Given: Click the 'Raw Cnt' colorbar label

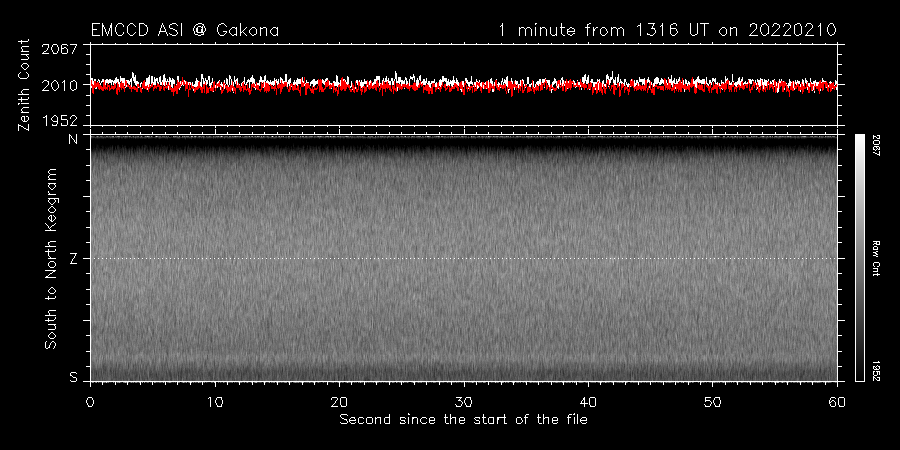Looking at the screenshot, I should pyautogui.click(x=878, y=258).
